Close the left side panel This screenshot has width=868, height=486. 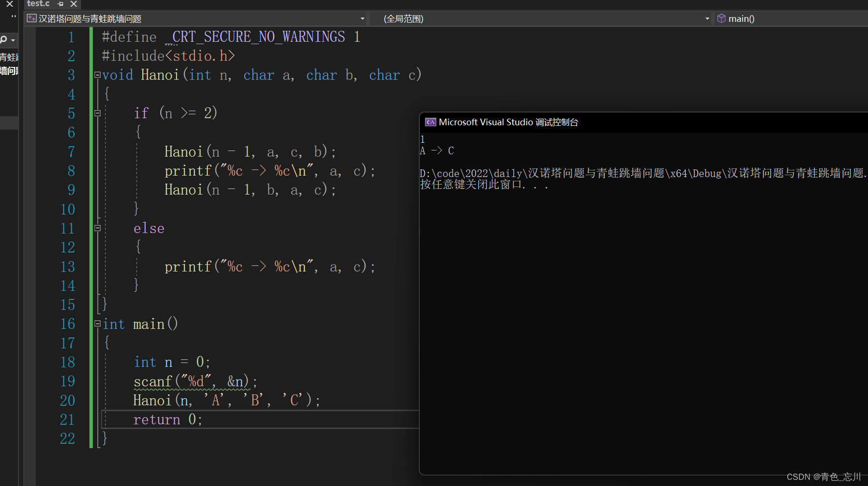(x=9, y=4)
